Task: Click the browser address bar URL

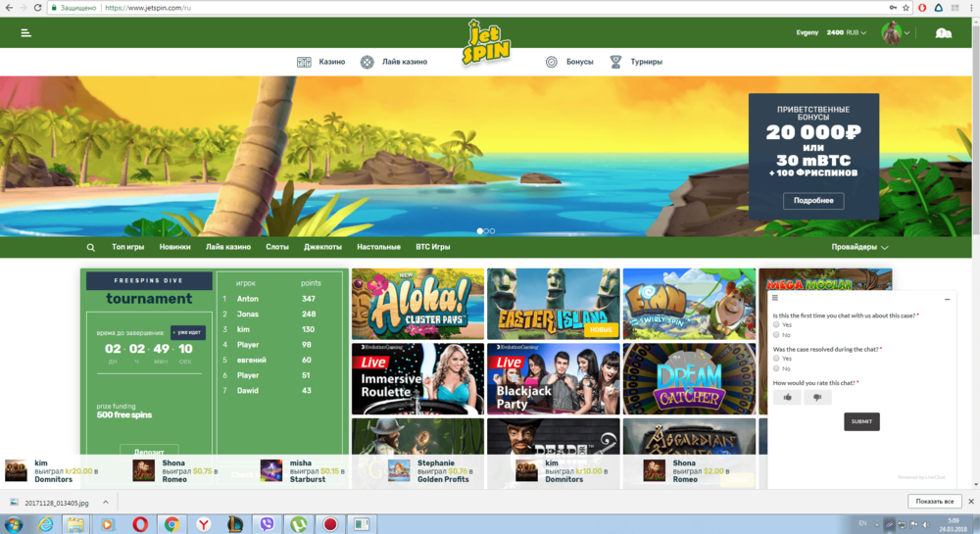Action: point(148,8)
